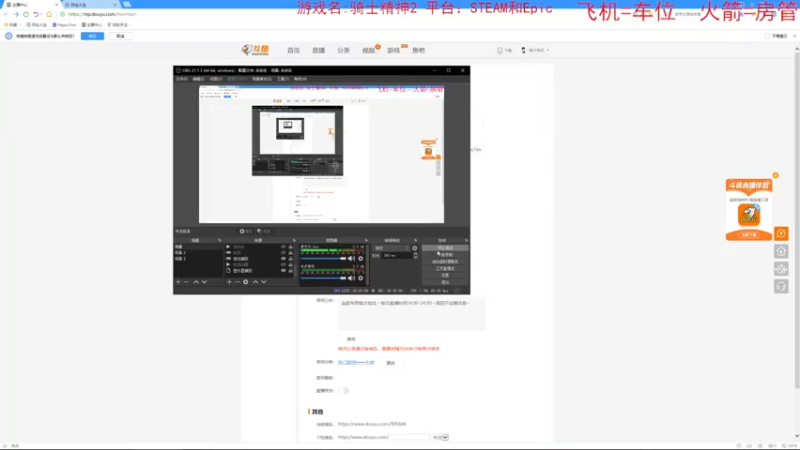Click the Douyu logo in page header
The image size is (800, 450).
click(256, 49)
